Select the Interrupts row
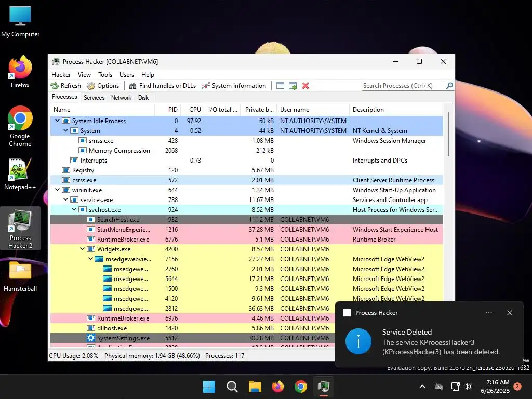Image resolution: width=532 pixels, height=399 pixels. coord(247,161)
